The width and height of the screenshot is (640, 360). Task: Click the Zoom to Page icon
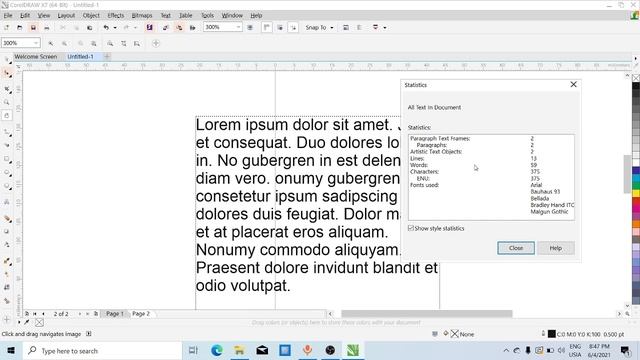pos(110,43)
